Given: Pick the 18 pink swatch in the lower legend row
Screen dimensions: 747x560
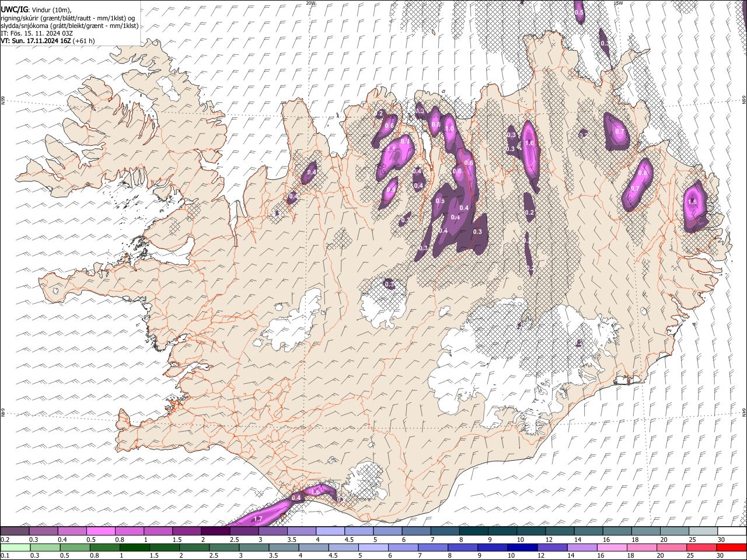Looking at the screenshot, I should point(642,547).
